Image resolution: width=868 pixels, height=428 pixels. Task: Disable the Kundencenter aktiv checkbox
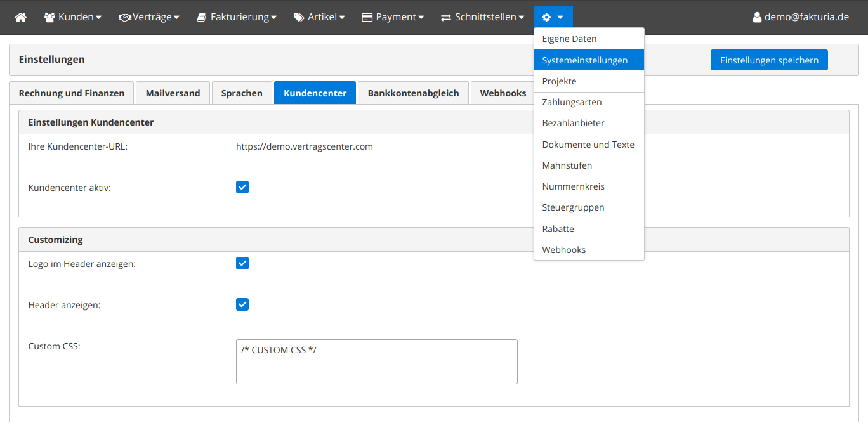point(242,187)
